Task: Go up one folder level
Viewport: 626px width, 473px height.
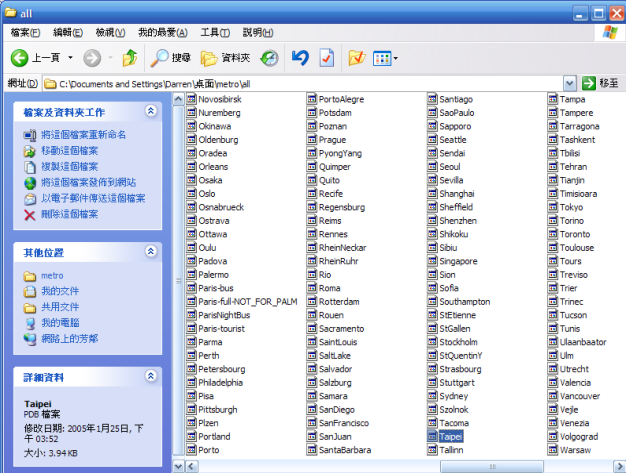Action: click(129, 58)
